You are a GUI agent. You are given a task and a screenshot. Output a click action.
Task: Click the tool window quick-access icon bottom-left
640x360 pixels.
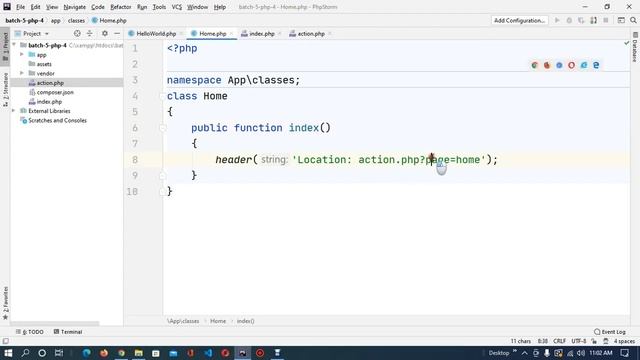(x=5, y=341)
